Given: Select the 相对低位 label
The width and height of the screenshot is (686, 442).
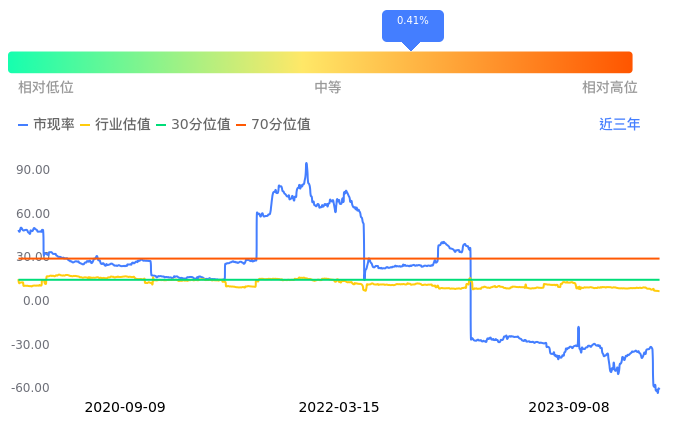Looking at the screenshot, I should (46, 88).
